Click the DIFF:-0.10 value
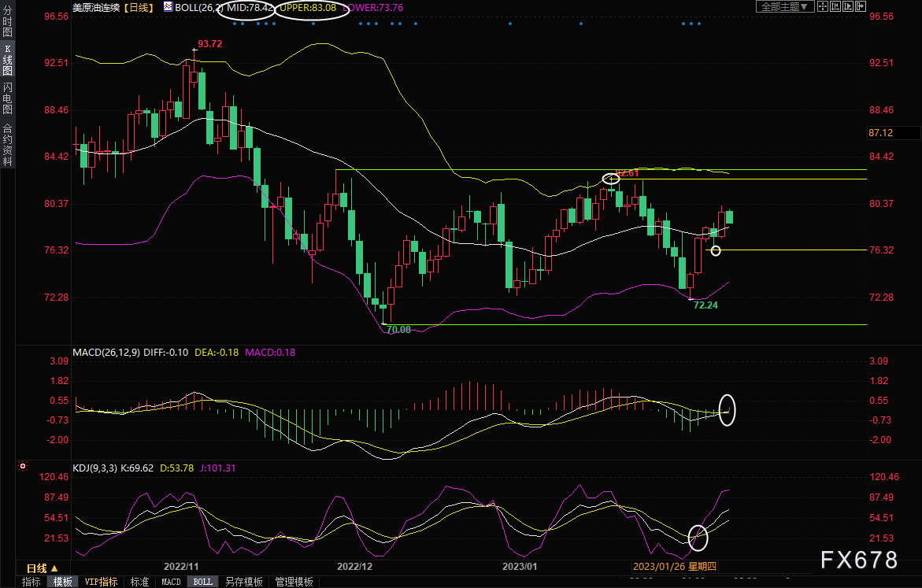The height and width of the screenshot is (588, 922). click(x=166, y=352)
